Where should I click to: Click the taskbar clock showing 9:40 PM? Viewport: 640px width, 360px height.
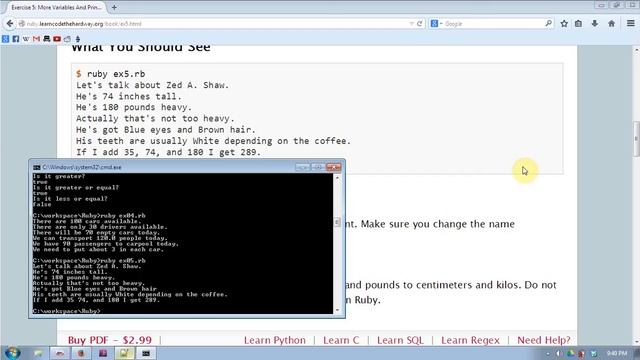tap(617, 353)
